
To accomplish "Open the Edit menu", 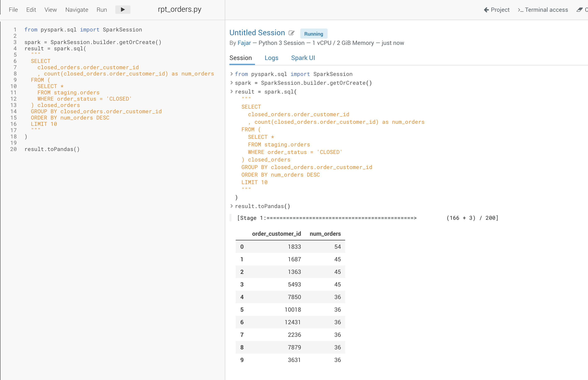I will 31,10.
